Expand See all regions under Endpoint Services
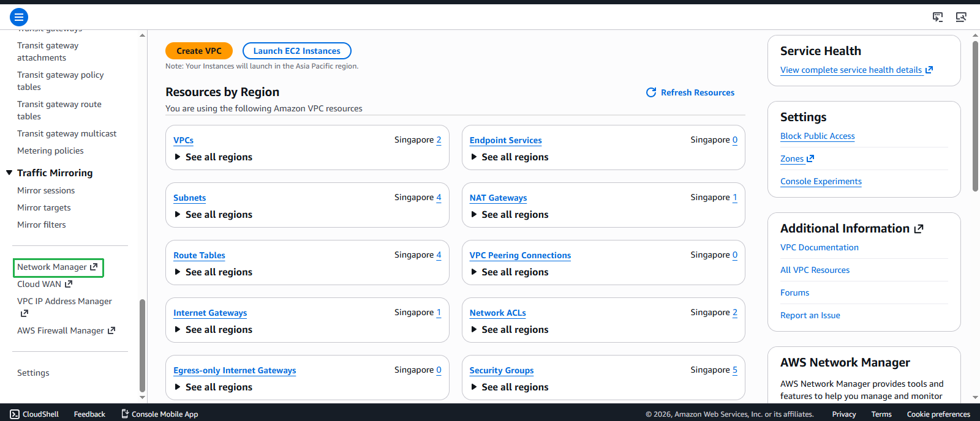 (510, 157)
